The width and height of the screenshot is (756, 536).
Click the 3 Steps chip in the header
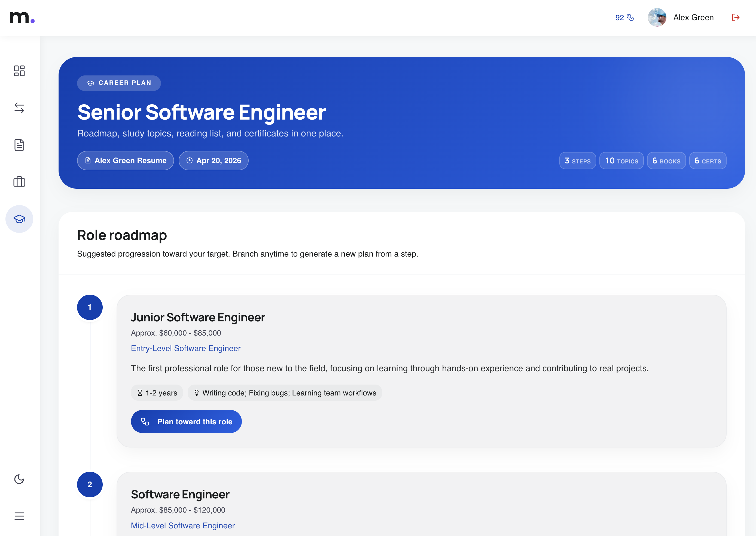[x=577, y=161]
